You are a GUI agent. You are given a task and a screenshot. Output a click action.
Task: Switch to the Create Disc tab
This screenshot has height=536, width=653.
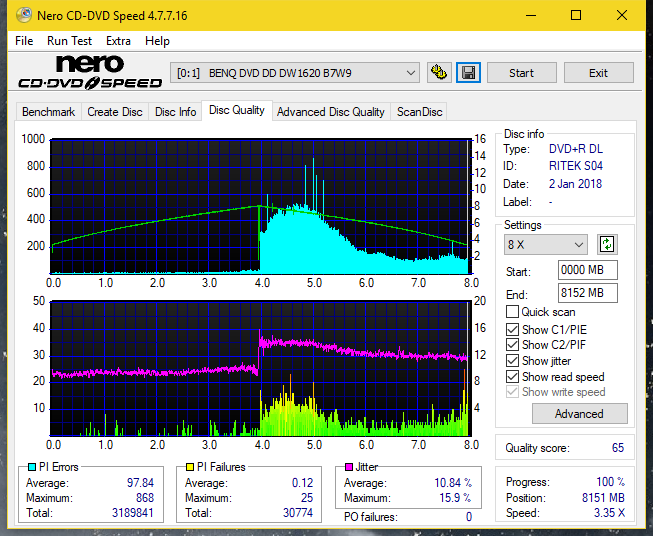tap(115, 112)
